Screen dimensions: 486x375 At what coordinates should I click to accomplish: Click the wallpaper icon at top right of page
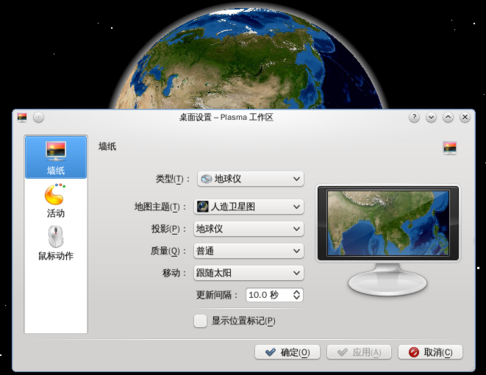coord(450,148)
